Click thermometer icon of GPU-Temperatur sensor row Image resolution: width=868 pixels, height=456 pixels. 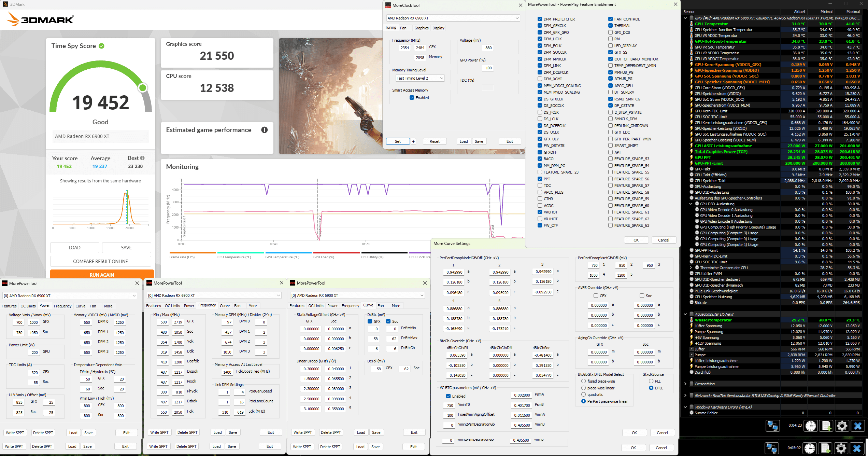tap(692, 24)
